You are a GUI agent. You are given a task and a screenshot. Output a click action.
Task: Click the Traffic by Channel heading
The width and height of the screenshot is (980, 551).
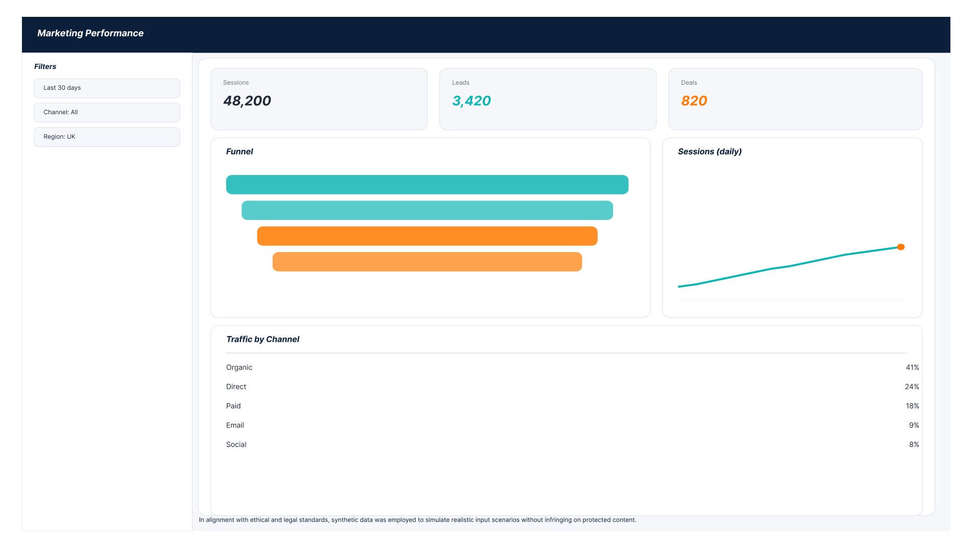tap(262, 339)
